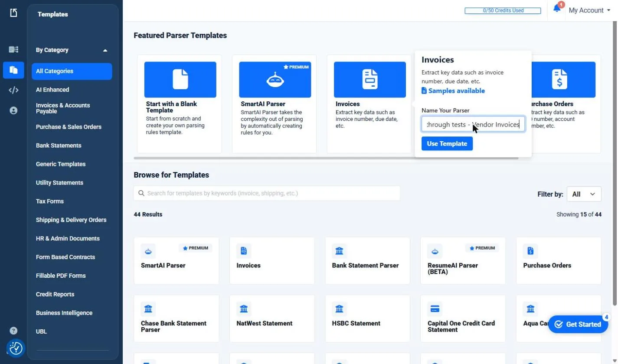Click the featured Invoices icon tile
This screenshot has width=618, height=364.
click(370, 79)
